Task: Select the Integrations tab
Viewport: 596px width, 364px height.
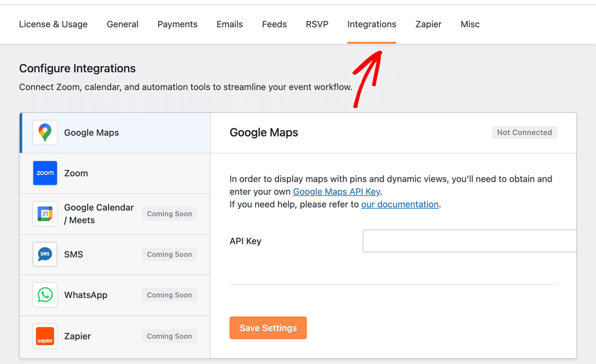Action: (372, 24)
